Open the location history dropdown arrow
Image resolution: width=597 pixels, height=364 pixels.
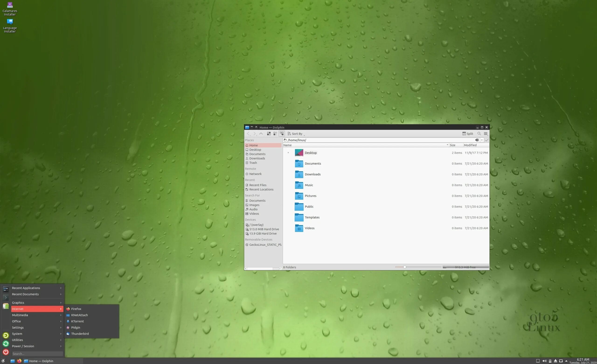482,140
